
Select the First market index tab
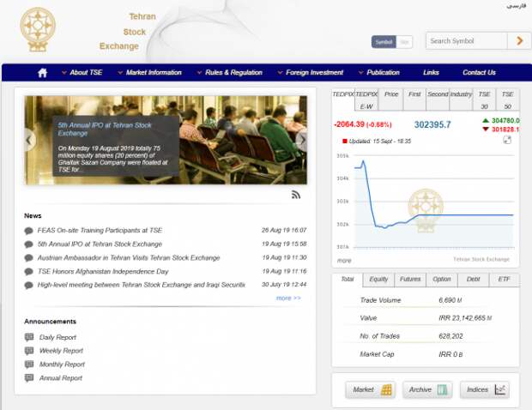(x=414, y=99)
